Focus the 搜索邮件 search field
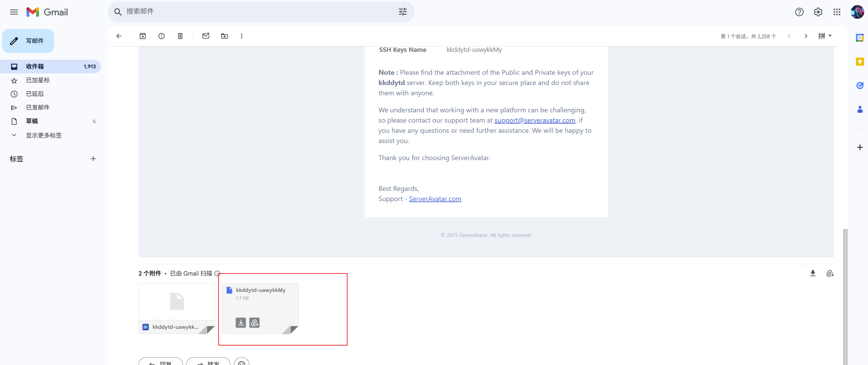 click(x=259, y=12)
